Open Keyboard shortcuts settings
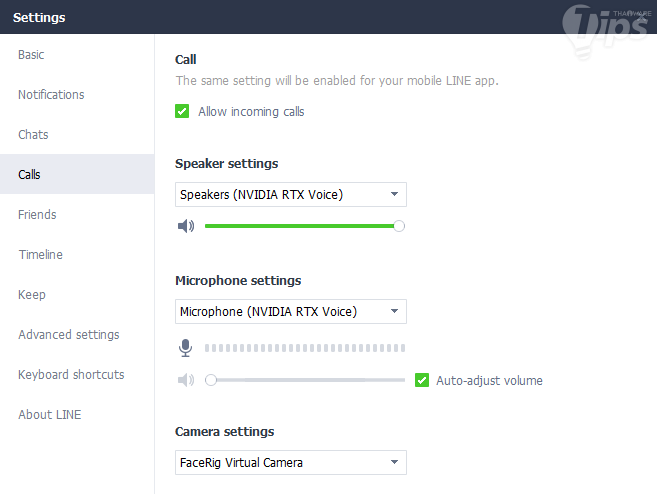This screenshot has width=657, height=494. pos(77,374)
